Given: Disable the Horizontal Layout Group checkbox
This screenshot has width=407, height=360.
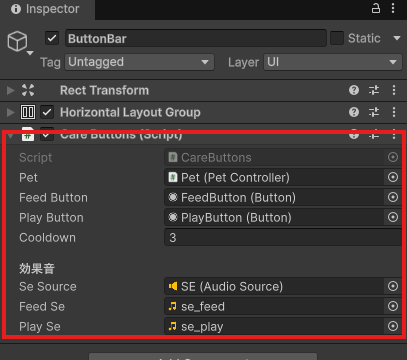Looking at the screenshot, I should point(47,112).
